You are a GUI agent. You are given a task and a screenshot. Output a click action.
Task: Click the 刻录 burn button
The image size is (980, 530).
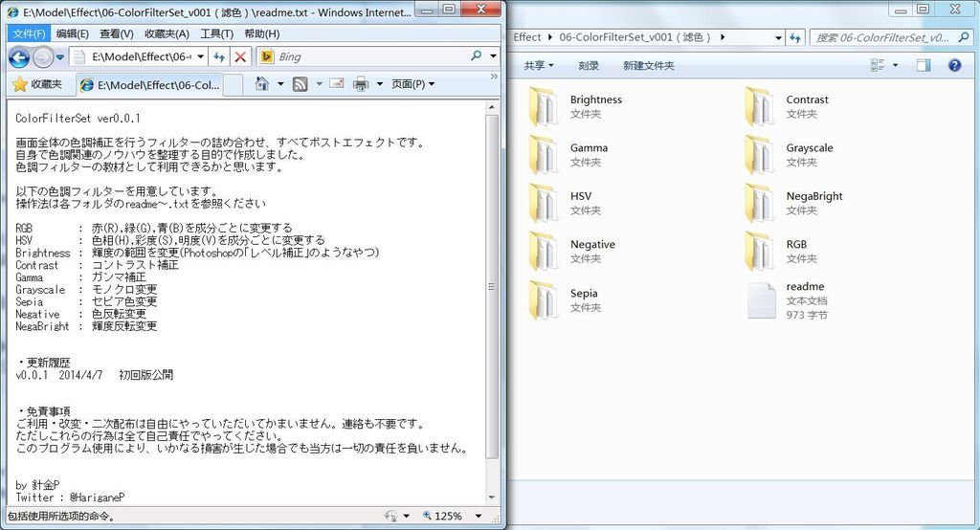[589, 66]
